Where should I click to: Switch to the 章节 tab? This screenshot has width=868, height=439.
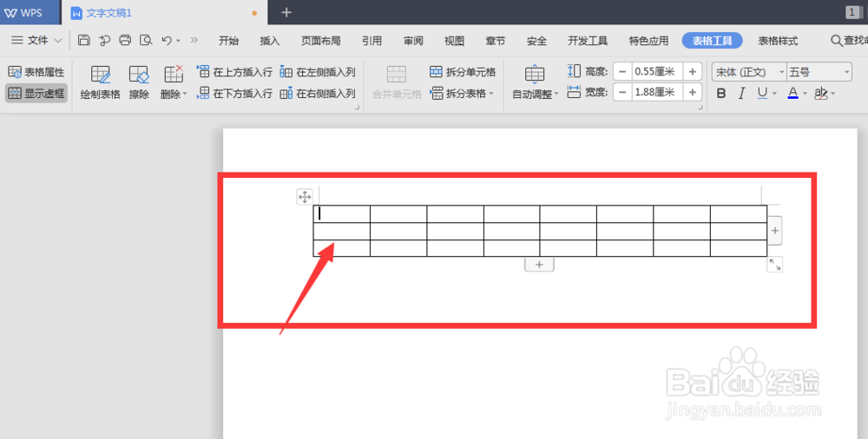click(x=496, y=41)
